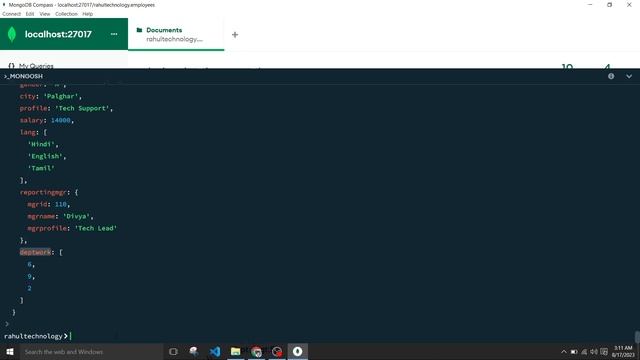Open Google Chrome from taskbar
The height and width of the screenshot is (360, 640).
[256, 351]
